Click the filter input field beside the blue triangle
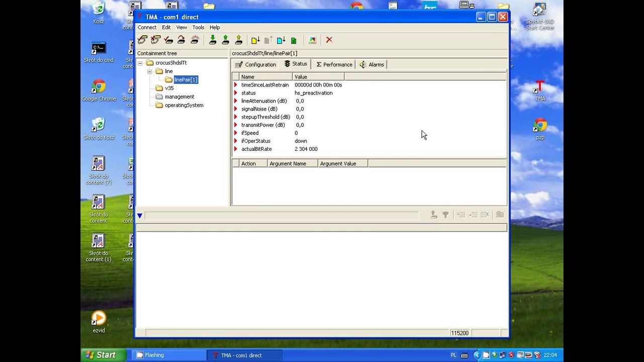 (x=281, y=216)
